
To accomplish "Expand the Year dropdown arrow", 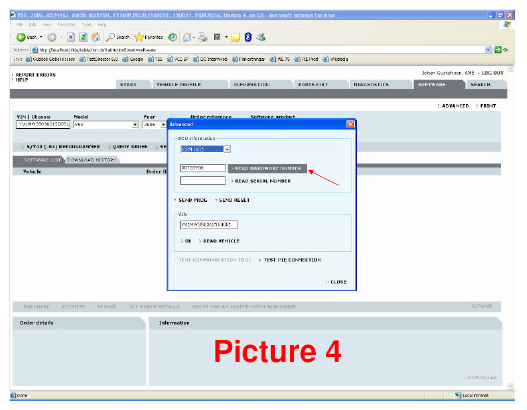I will 163,125.
